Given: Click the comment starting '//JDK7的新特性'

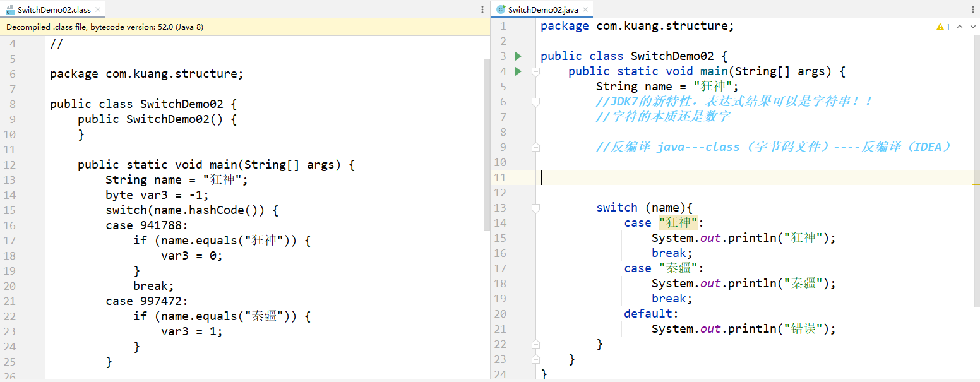Looking at the screenshot, I should 735,102.
